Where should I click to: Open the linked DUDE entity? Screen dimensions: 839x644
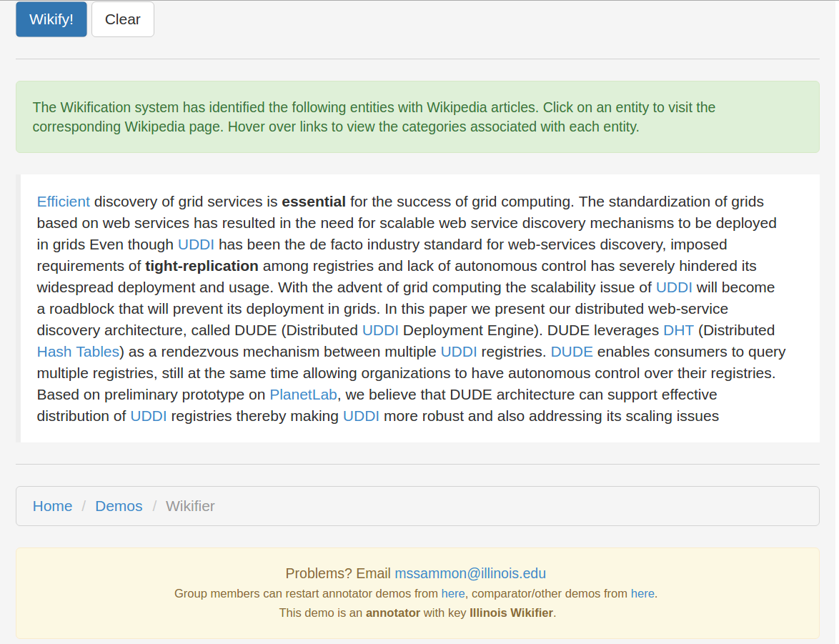[x=572, y=352]
